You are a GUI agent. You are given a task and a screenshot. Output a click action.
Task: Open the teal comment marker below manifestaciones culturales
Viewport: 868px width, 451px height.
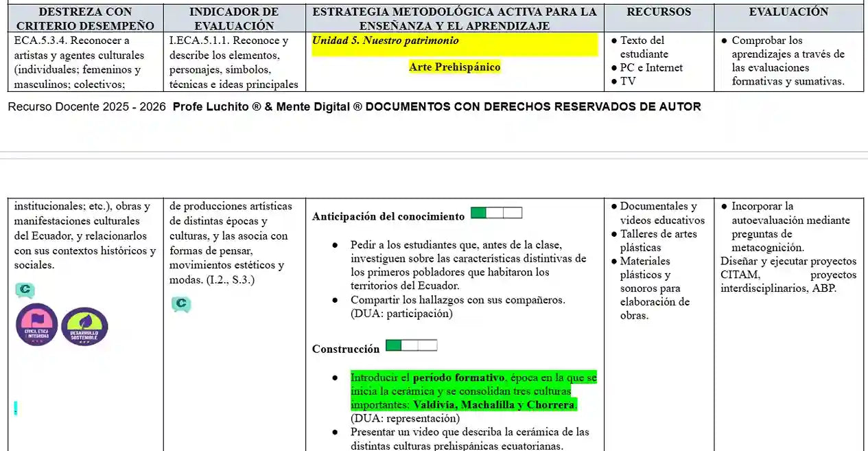(25, 290)
